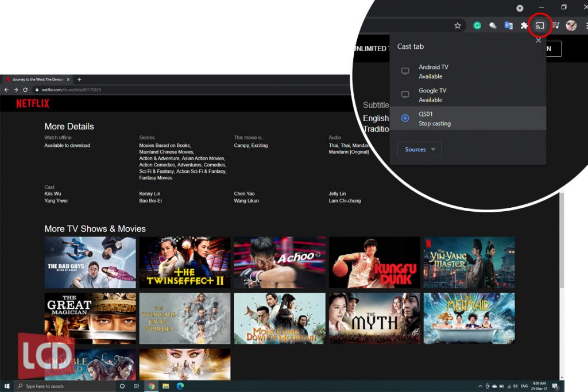
Task: Click the Available to download text
Action: (67, 145)
